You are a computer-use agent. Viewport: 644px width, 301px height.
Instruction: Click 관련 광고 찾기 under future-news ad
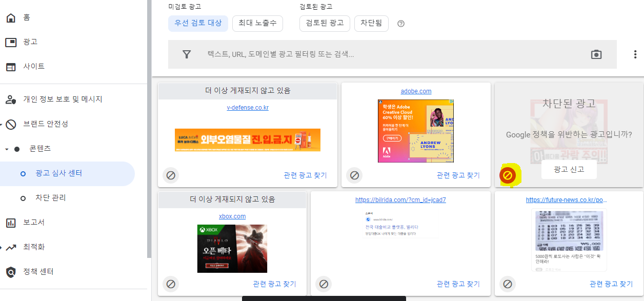tap(611, 284)
